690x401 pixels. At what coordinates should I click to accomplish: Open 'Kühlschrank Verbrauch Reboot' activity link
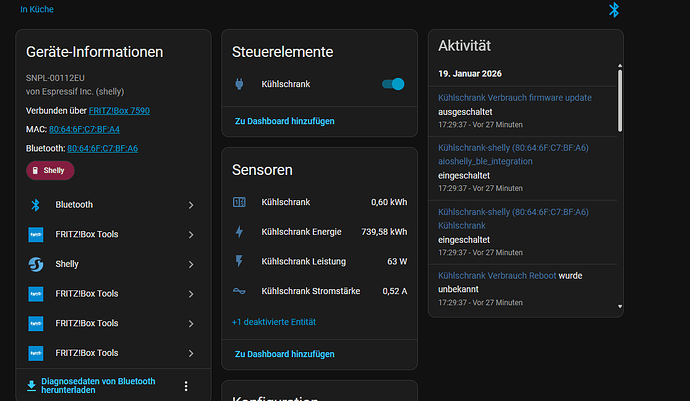(497, 276)
